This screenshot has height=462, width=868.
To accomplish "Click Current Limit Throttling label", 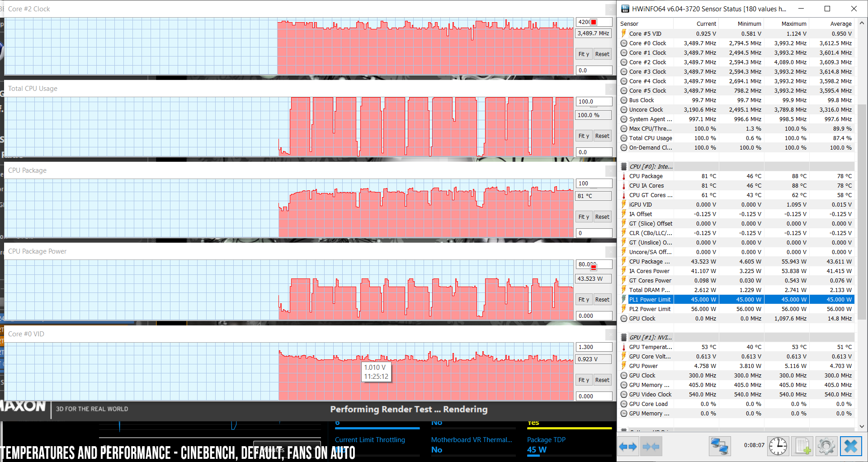I will point(370,439).
